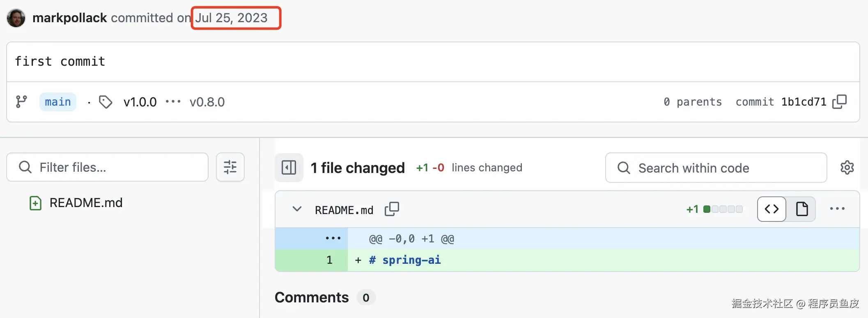Screen dimensions: 868x318
Task: Toggle the file tree sidebar panel
Action: [x=289, y=168]
